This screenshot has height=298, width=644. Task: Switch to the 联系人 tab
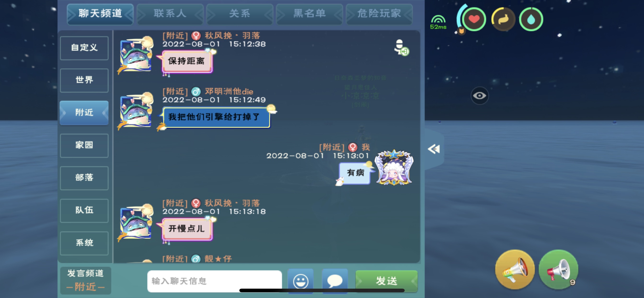170,14
